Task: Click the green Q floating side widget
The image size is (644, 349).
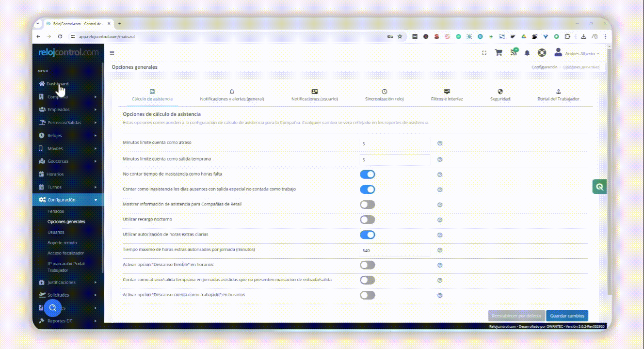Action: 600,187
